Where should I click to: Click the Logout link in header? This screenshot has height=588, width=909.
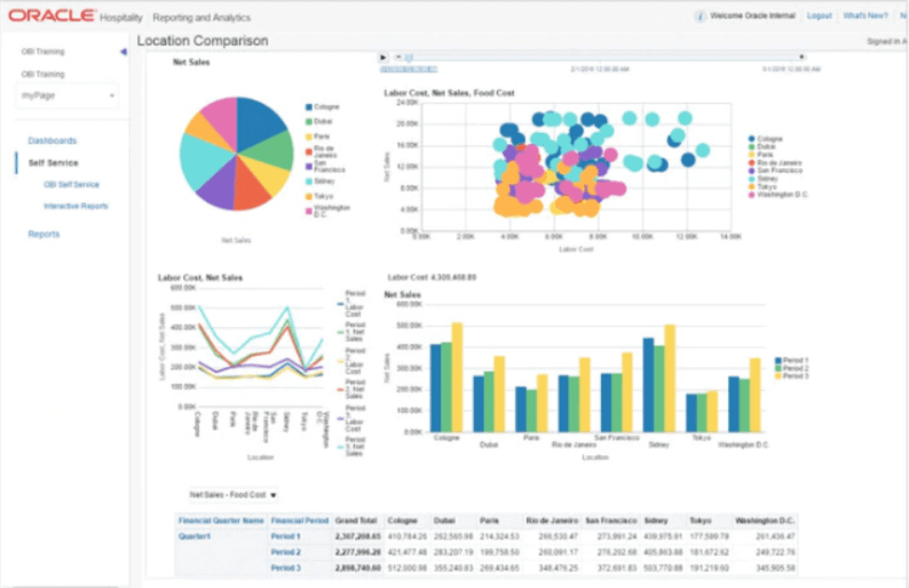click(x=819, y=16)
